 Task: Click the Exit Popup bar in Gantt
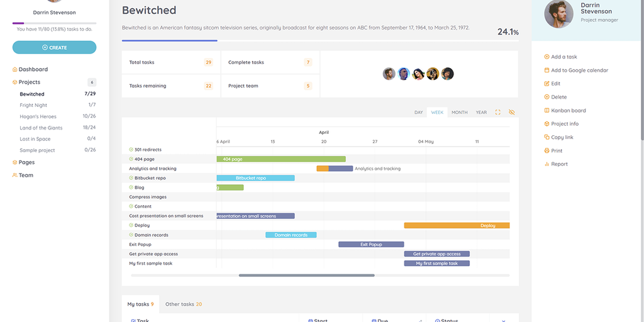[371, 245]
